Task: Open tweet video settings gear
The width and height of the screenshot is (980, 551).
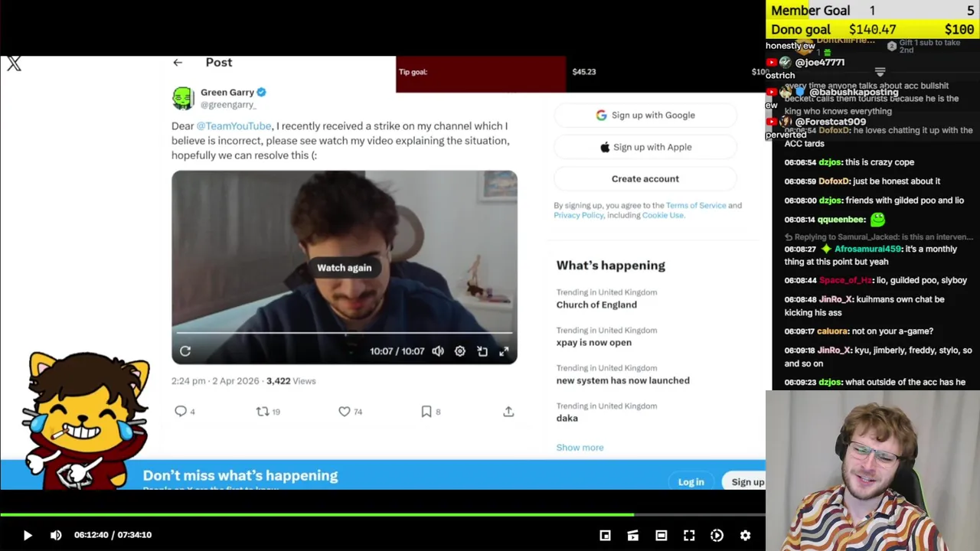Action: 459,351
